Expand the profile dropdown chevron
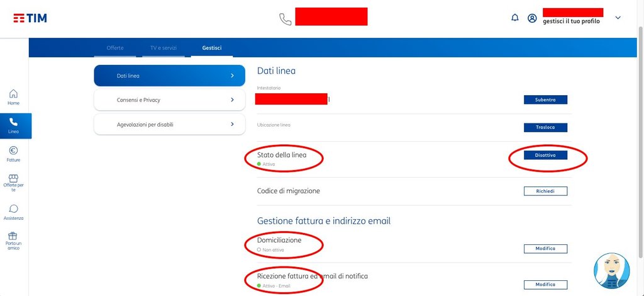The width and height of the screenshot is (644, 296). (618, 18)
